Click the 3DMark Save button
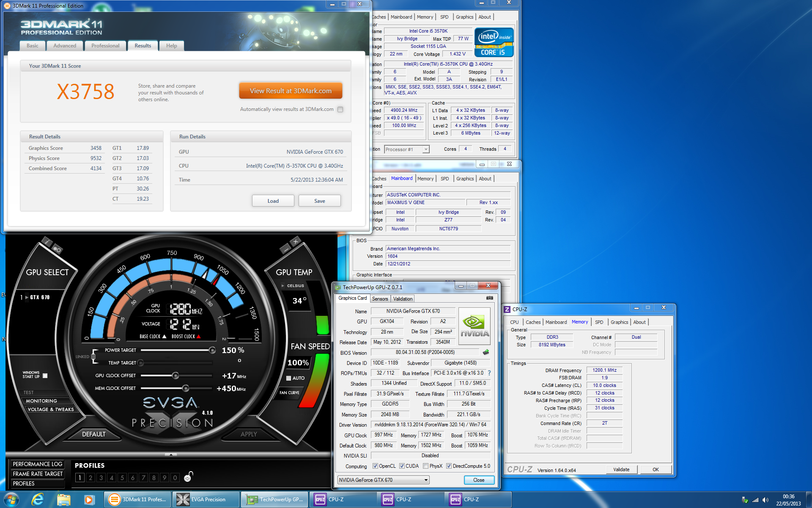The image size is (812, 508). (320, 201)
